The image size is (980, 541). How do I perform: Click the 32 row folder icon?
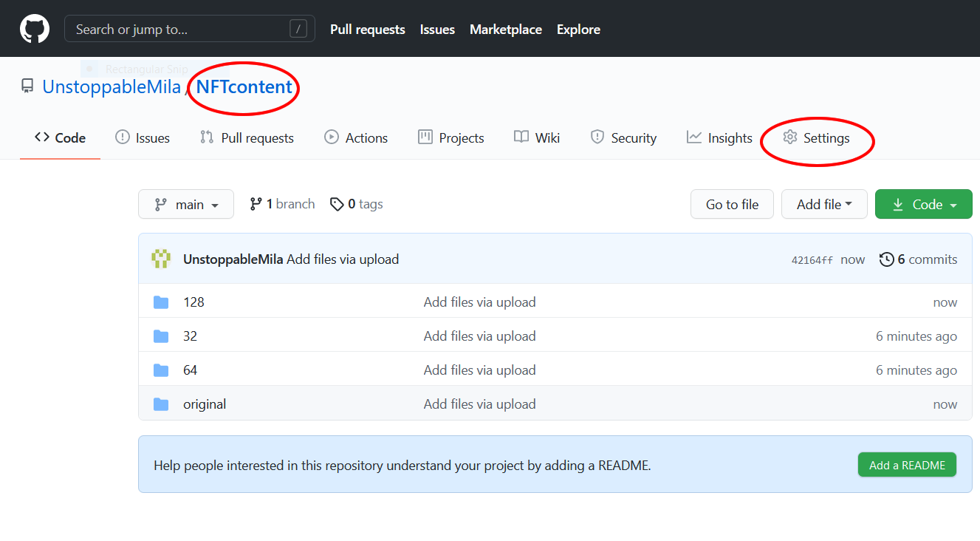click(x=161, y=336)
